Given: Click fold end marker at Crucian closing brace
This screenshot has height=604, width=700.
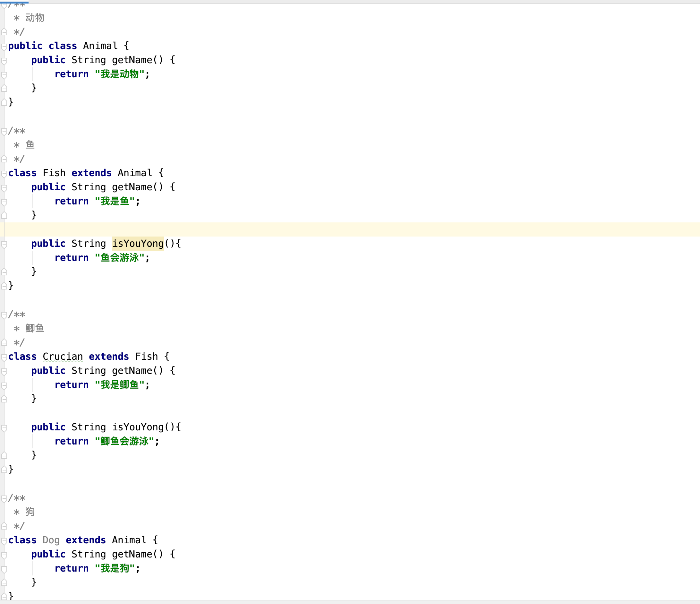Looking at the screenshot, I should pos(4,470).
